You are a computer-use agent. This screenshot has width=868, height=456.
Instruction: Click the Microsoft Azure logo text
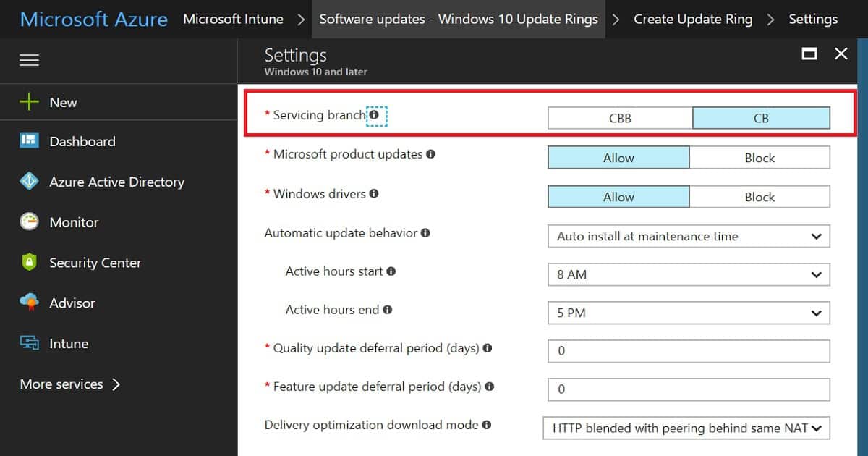(94, 19)
